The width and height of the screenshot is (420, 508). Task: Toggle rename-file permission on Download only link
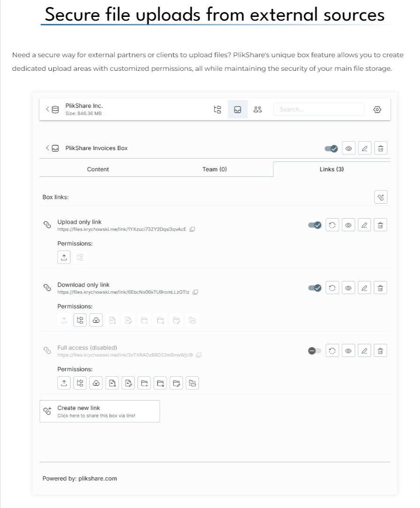pos(128,320)
